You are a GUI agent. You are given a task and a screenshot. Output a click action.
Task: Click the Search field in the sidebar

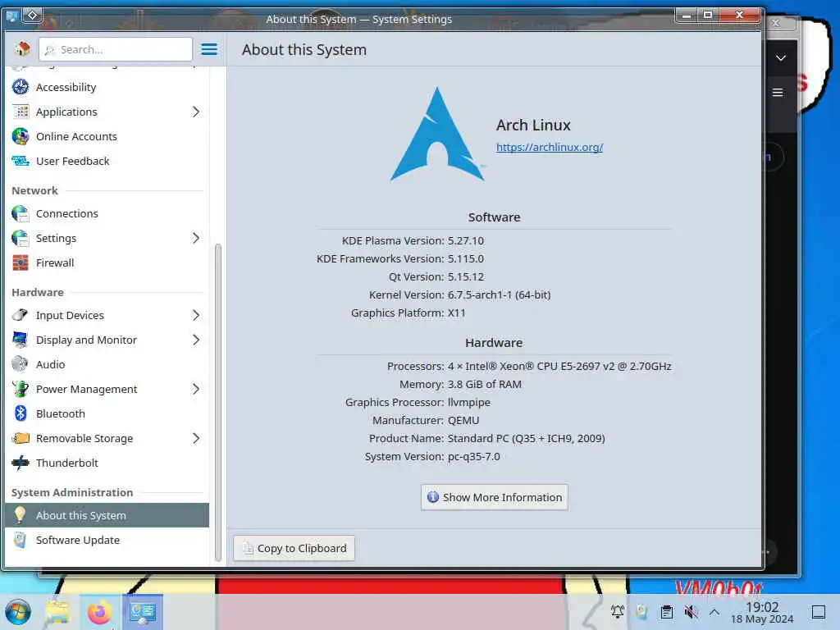click(116, 49)
